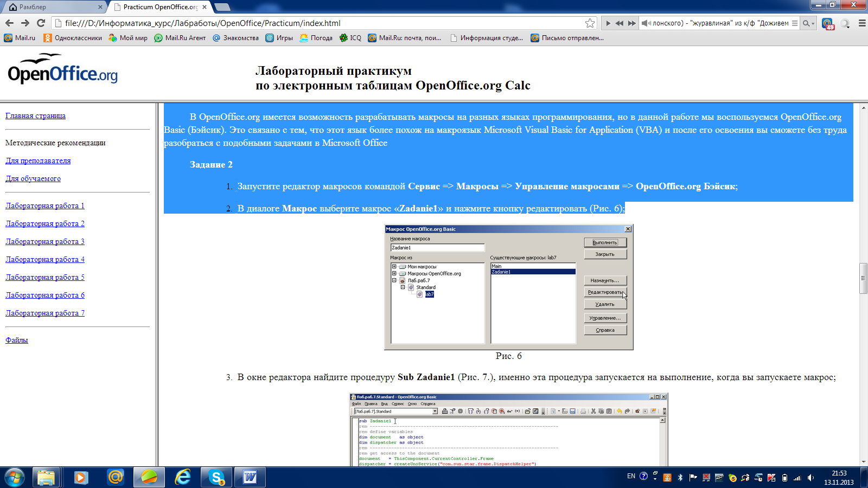Click the OpenOffice.org logo
868x488 pixels.
[62, 69]
